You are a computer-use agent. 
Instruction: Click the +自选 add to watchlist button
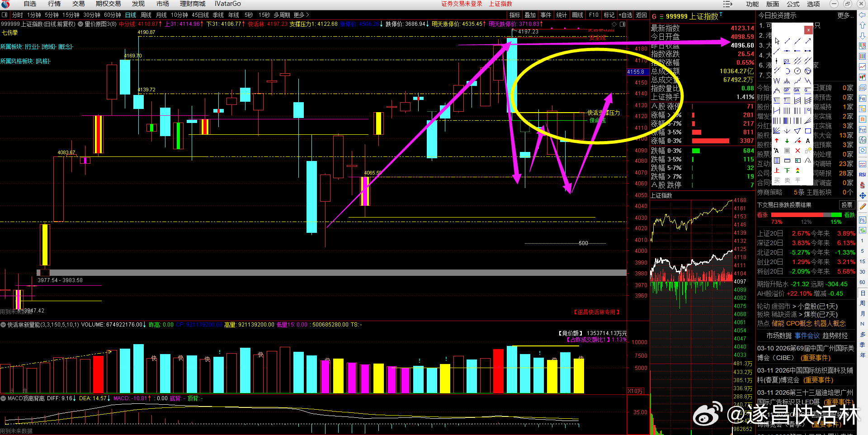[625, 15]
